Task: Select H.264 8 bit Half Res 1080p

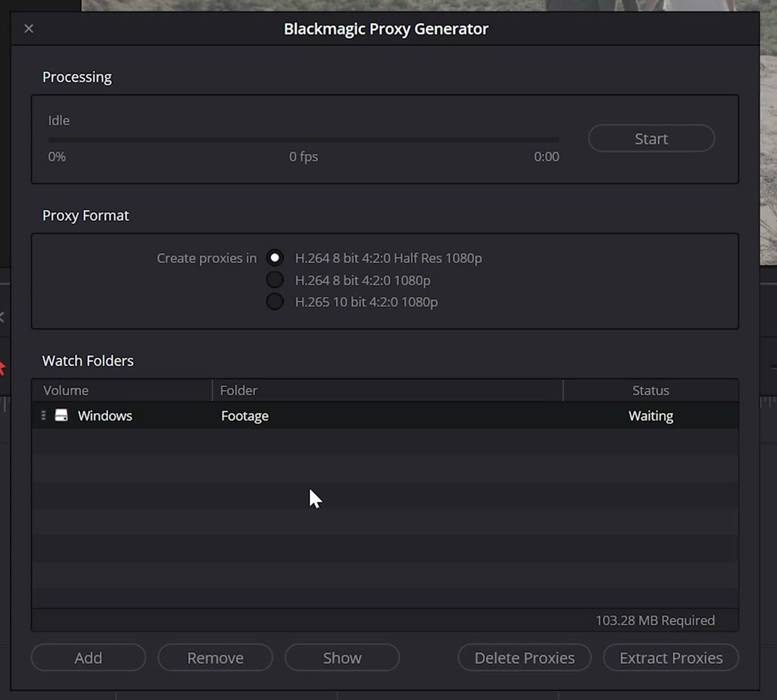Action: click(275, 258)
